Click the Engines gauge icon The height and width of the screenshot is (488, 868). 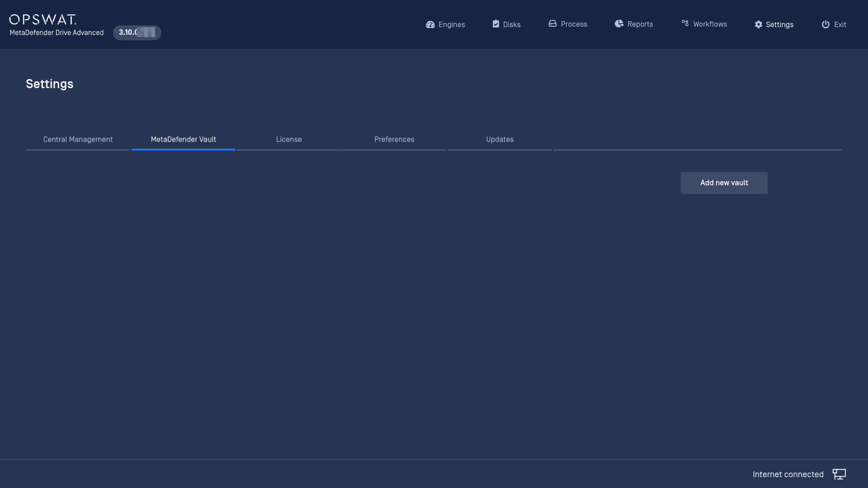(430, 24)
